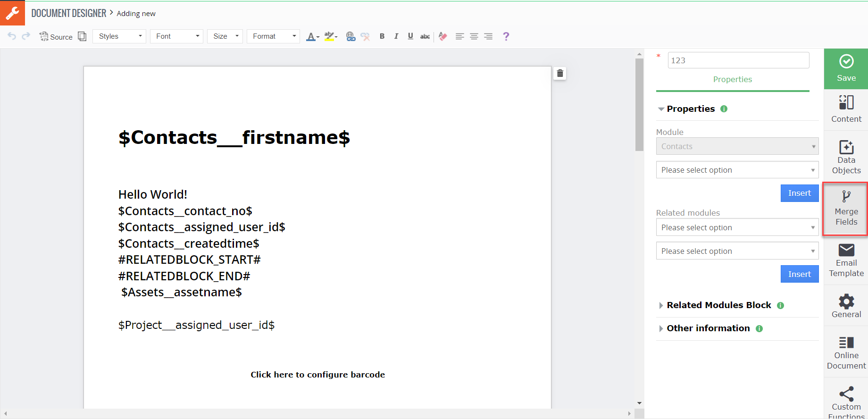This screenshot has height=419, width=868.
Task: Click info icon next to Other information
Action: [x=759, y=328]
